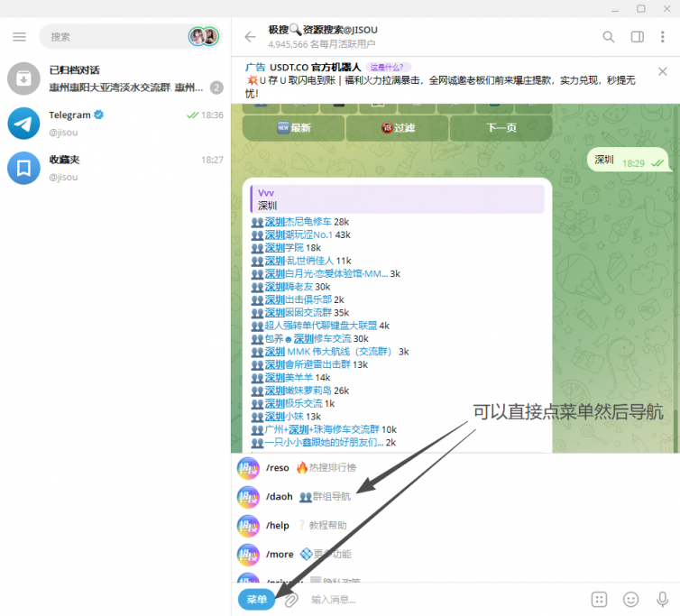
Task: Open the emoji picker smiley icon
Action: point(631,600)
